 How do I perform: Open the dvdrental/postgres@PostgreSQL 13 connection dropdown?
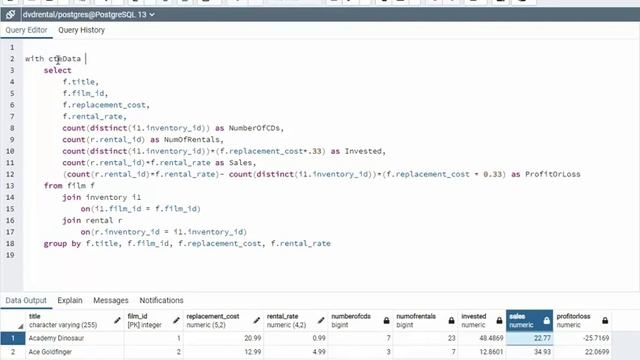(89, 15)
